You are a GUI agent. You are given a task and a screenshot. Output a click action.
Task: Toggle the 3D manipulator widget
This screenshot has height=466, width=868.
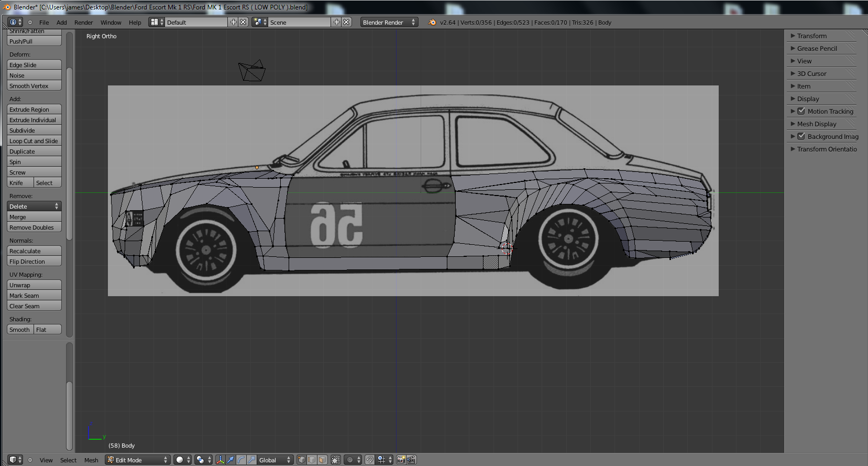tap(221, 460)
